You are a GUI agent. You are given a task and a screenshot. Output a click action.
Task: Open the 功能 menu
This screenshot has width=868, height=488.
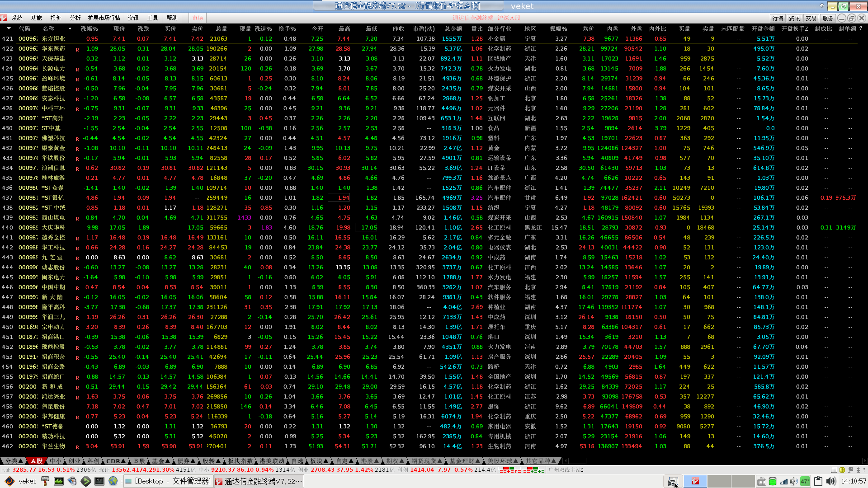37,18
